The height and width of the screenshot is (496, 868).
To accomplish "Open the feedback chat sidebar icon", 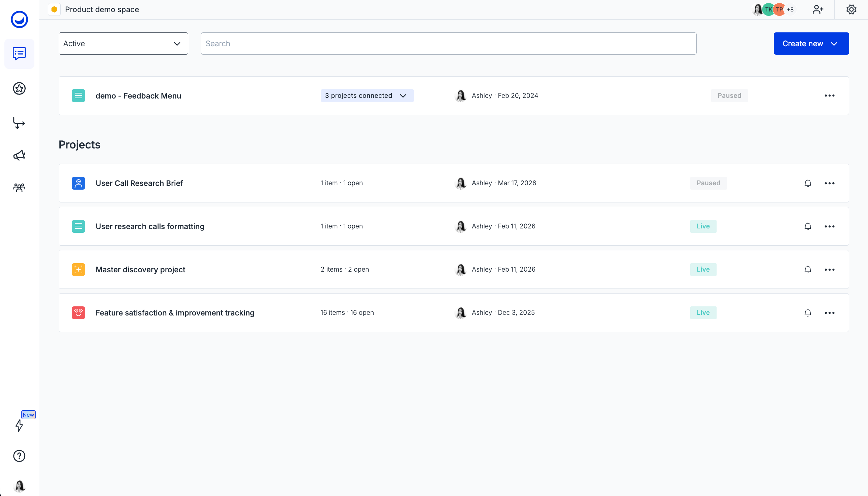I will tap(20, 54).
